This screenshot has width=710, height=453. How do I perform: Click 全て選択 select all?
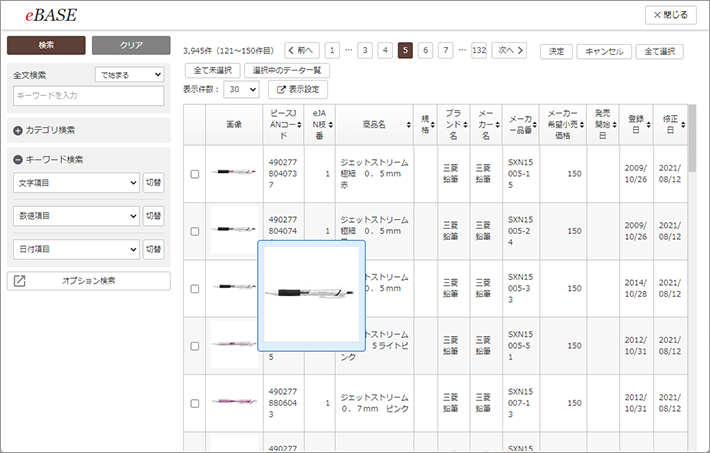(660, 52)
